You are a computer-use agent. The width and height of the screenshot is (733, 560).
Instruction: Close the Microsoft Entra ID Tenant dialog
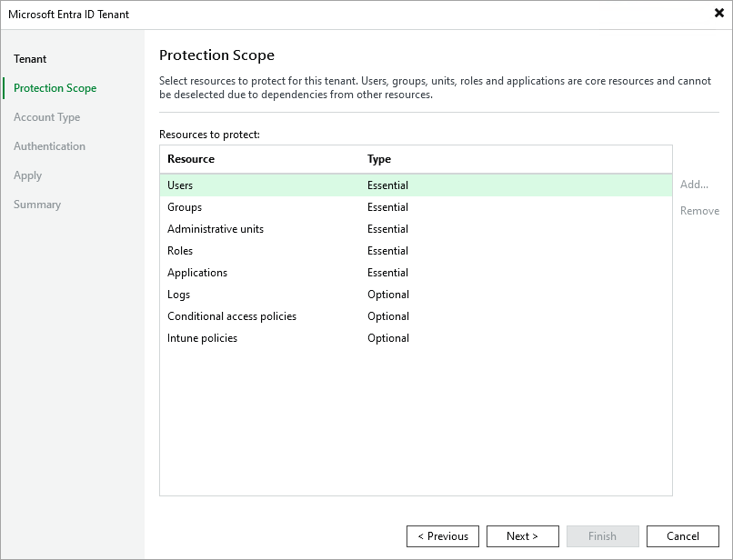719,13
